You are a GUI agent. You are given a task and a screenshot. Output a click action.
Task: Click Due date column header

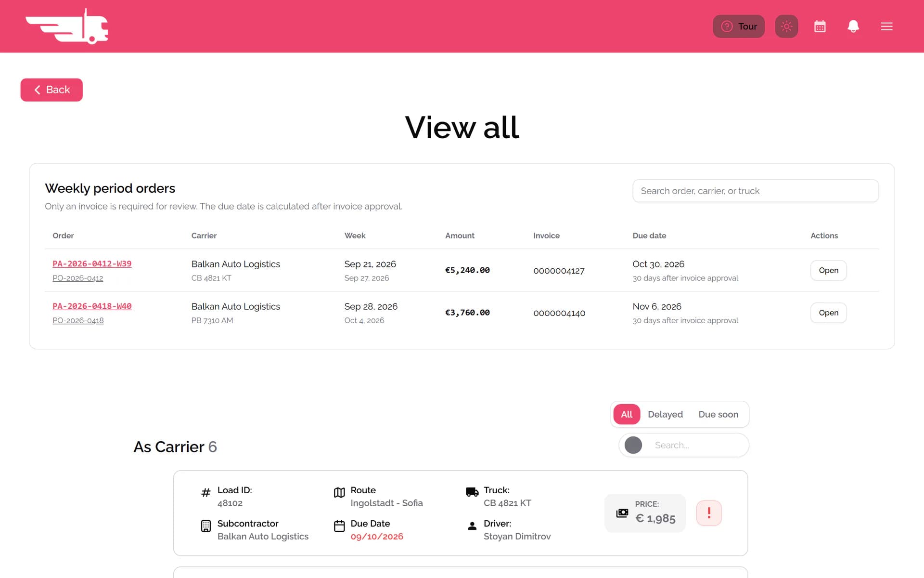649,236
